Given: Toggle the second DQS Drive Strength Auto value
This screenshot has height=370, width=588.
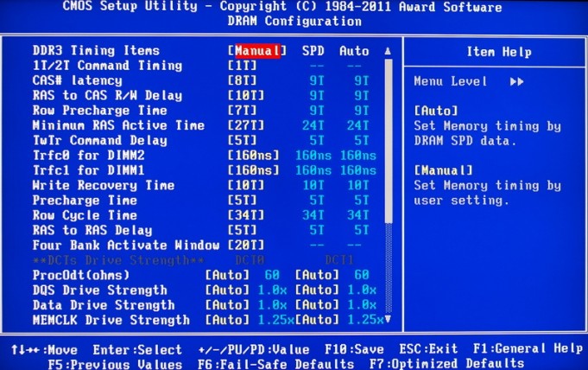Looking at the screenshot, I should point(318,290).
